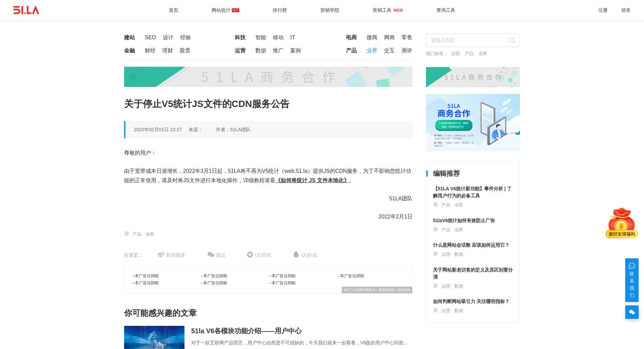Open recommended article 51laV6统计如何有效防止广告

click(x=464, y=220)
